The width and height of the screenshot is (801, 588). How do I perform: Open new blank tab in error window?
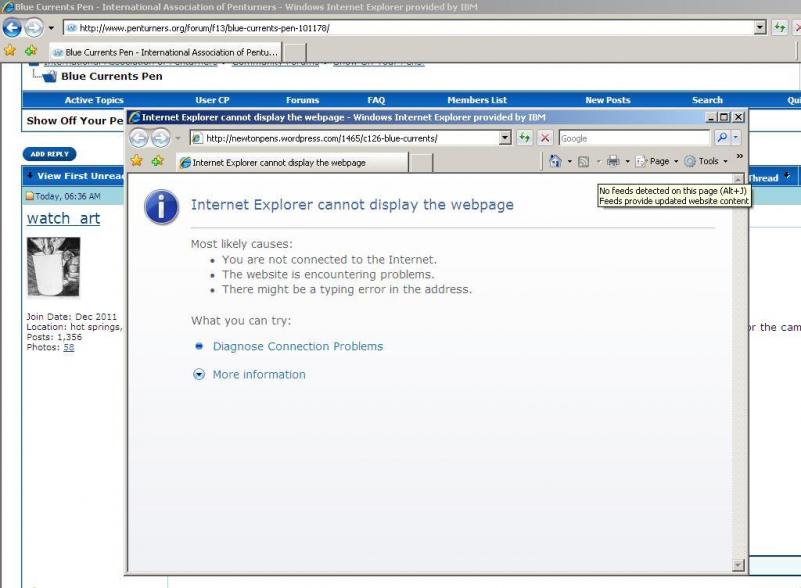pyautogui.click(x=421, y=163)
